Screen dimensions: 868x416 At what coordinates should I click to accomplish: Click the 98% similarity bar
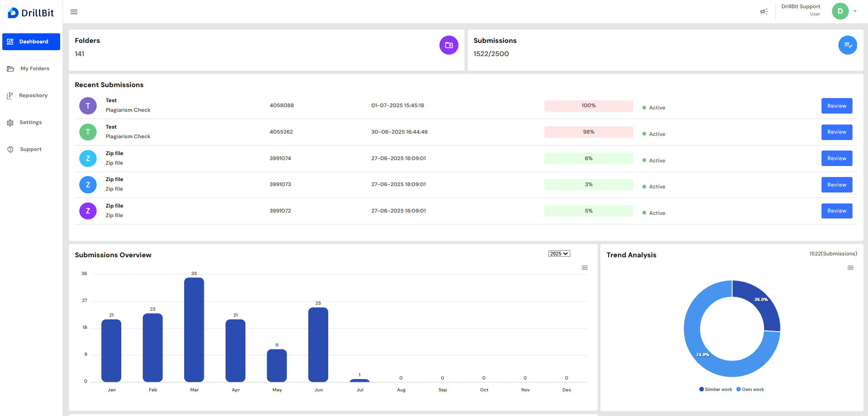pyautogui.click(x=589, y=132)
